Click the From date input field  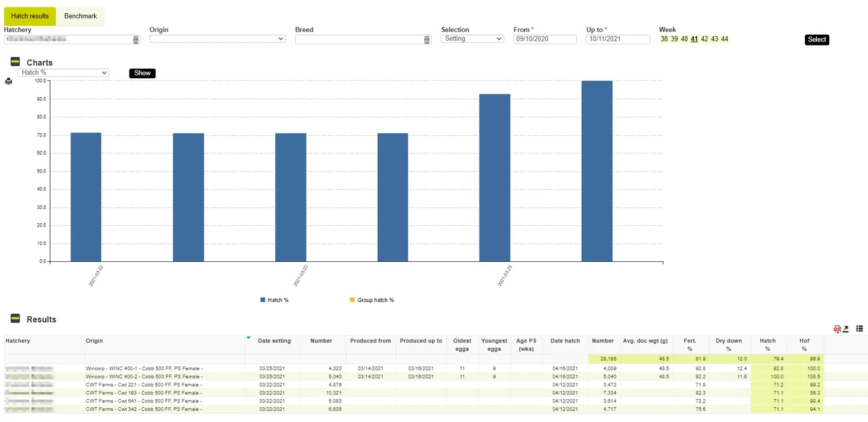(x=545, y=39)
